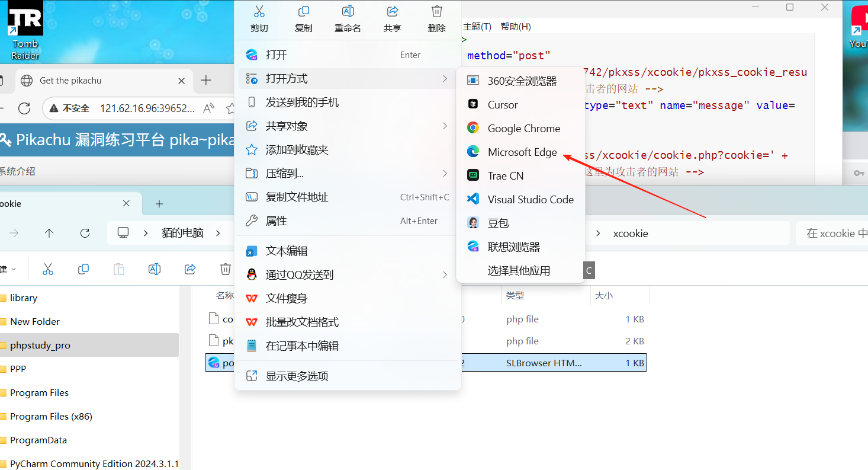Open with 联想浏览器
The width and height of the screenshot is (868, 470).
(520, 247)
